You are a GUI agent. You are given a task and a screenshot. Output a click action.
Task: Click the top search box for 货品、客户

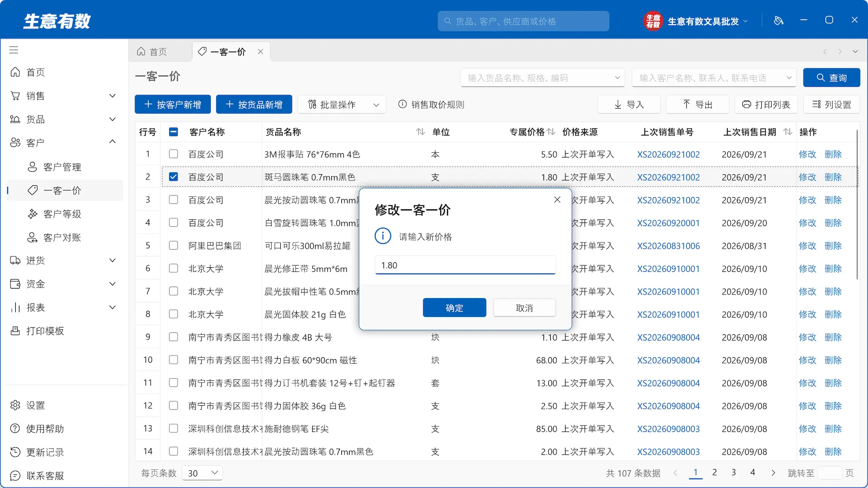pos(523,21)
